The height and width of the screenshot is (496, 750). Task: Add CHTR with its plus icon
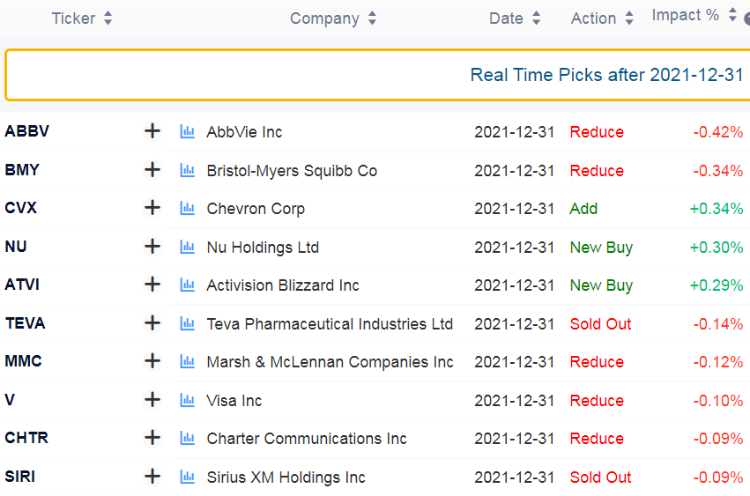click(x=152, y=437)
